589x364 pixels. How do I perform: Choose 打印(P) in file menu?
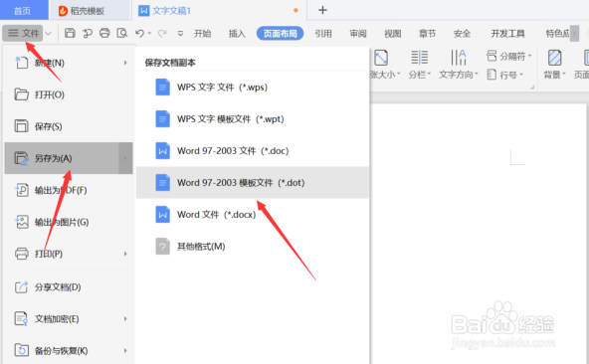[x=69, y=254]
